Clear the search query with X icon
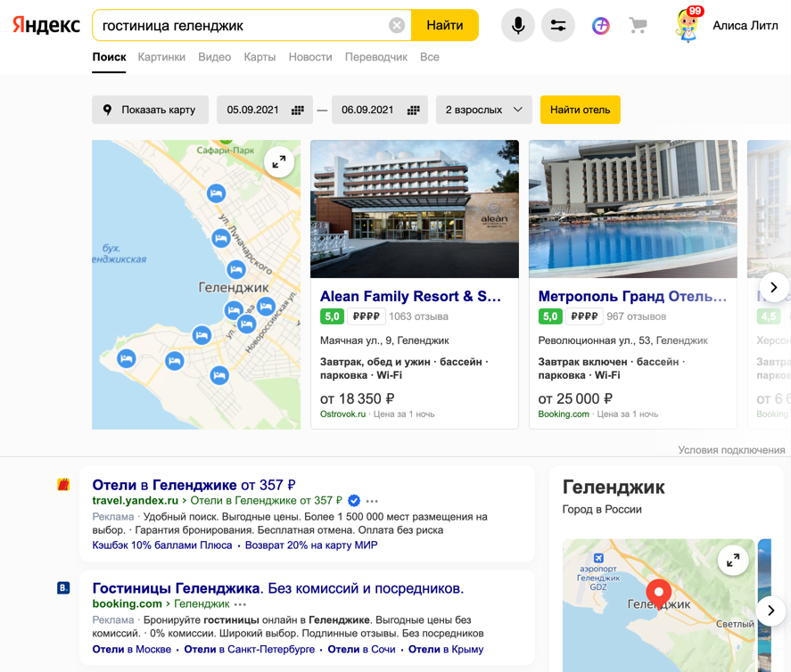 (x=397, y=26)
